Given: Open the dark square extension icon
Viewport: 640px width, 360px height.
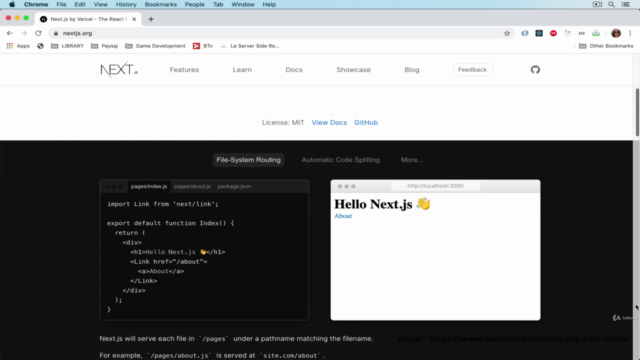Looking at the screenshot, I should pyautogui.click(x=539, y=33).
